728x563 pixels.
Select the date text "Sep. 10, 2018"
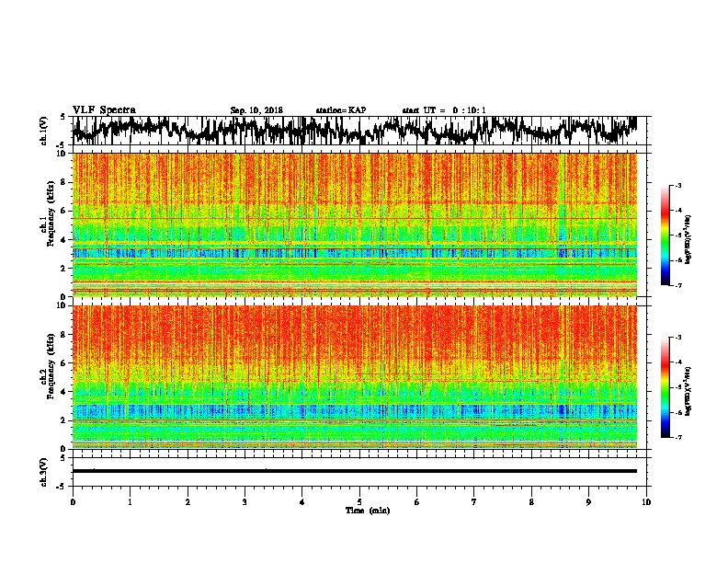click(256, 110)
